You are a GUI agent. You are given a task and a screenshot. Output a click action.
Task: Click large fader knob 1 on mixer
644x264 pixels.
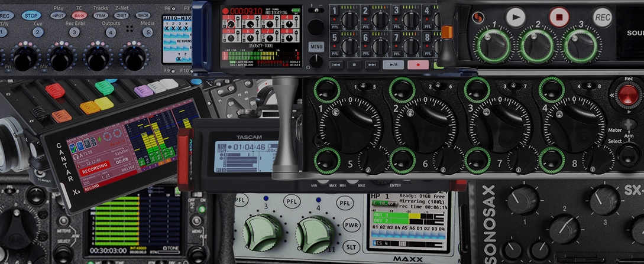[350, 127]
